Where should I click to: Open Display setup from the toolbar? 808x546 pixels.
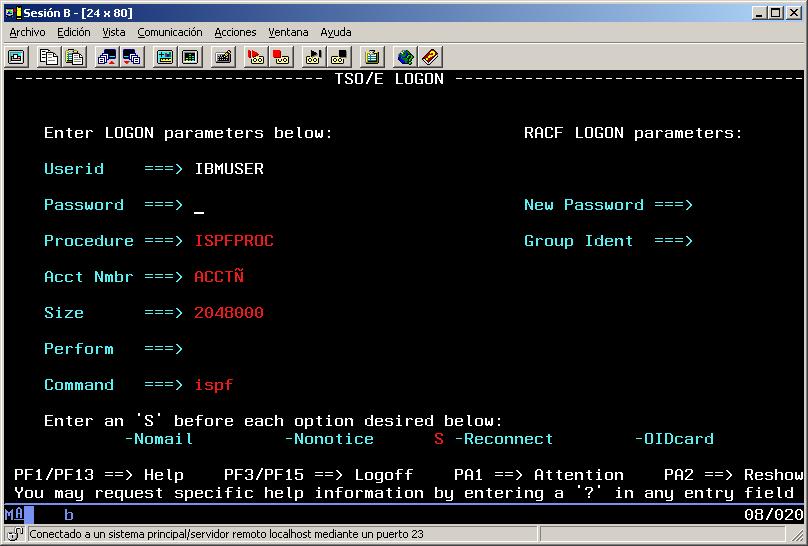165,57
